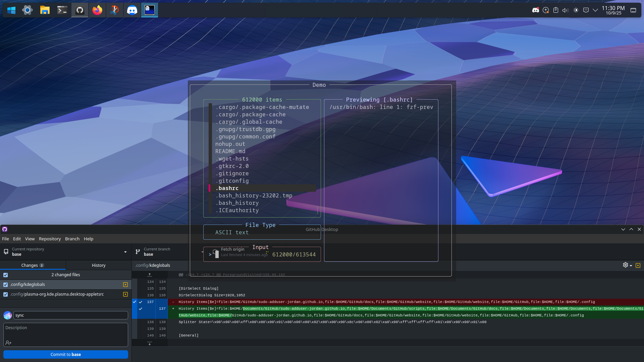Uncheck the .config/kdeglobals file checkbox
Image resolution: width=644 pixels, height=362 pixels.
pos(6,285)
